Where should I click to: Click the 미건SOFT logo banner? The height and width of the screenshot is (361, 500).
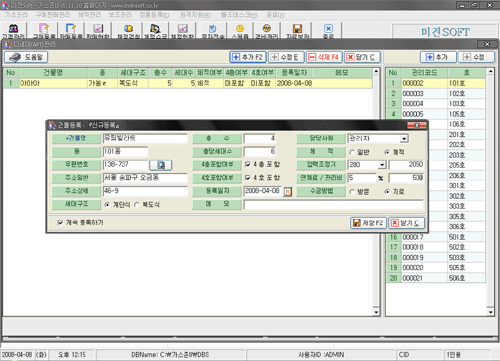[x=445, y=32]
